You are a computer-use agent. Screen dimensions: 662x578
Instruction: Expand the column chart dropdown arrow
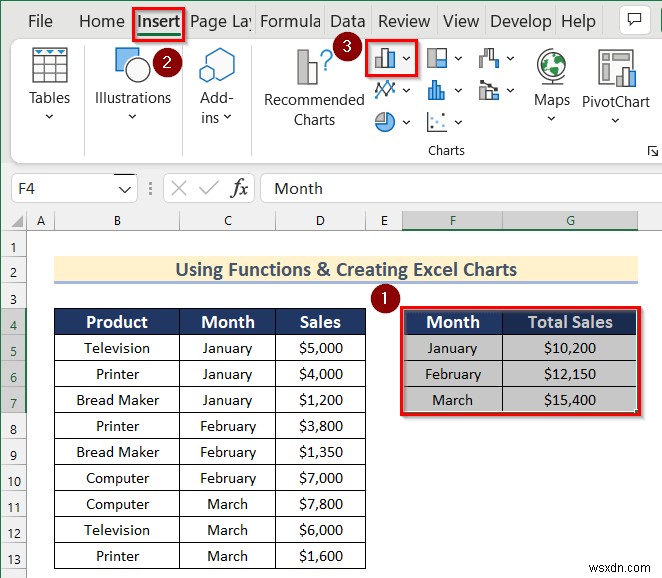tap(406, 58)
